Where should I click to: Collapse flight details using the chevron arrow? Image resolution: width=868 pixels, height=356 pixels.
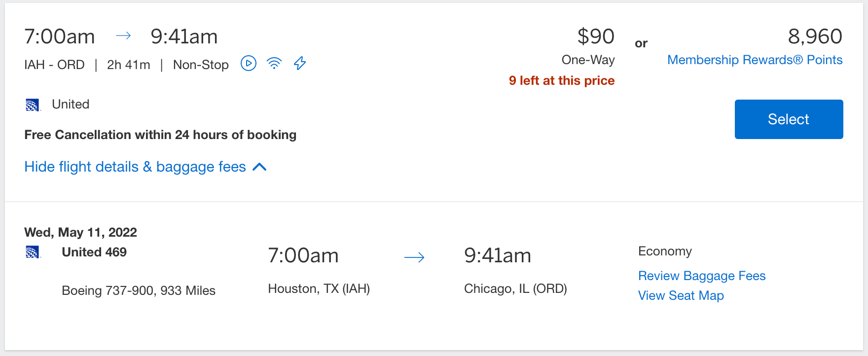(260, 167)
